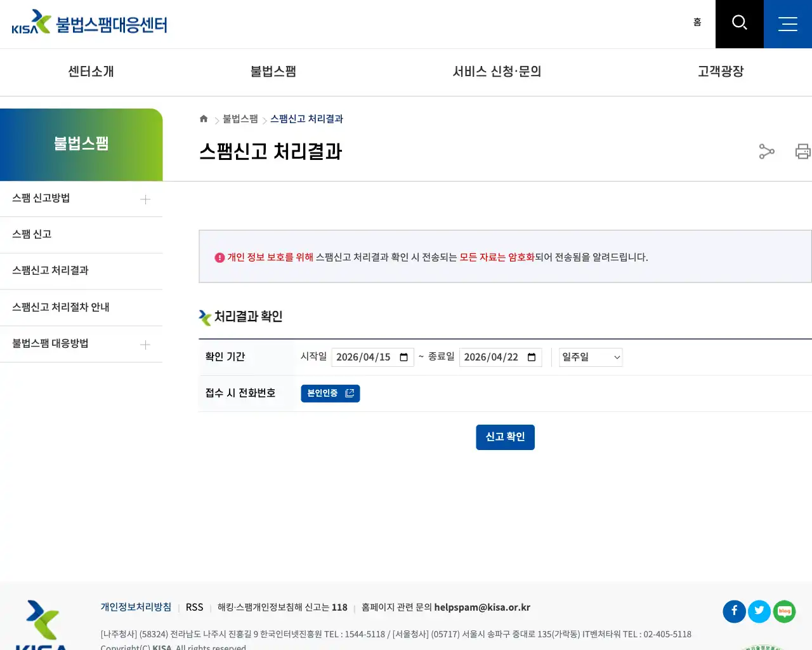
Task: Click the external link icon on 본인인증
Action: (350, 393)
